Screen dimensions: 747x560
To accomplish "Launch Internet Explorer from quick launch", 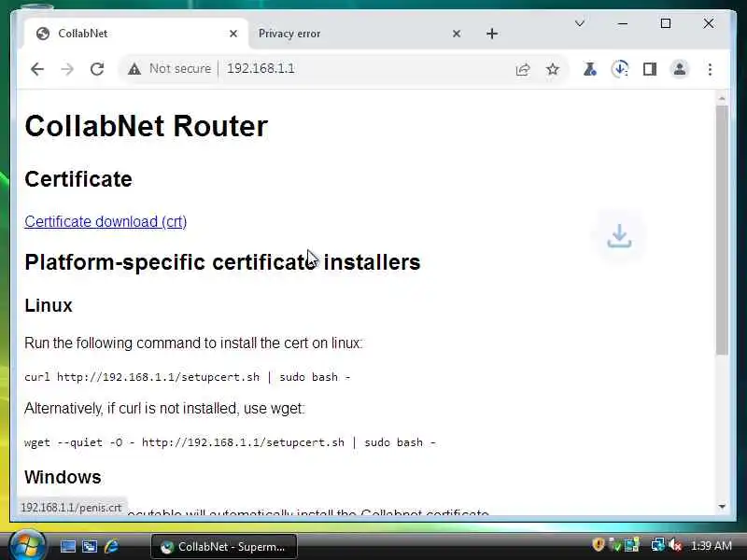I will pyautogui.click(x=111, y=546).
